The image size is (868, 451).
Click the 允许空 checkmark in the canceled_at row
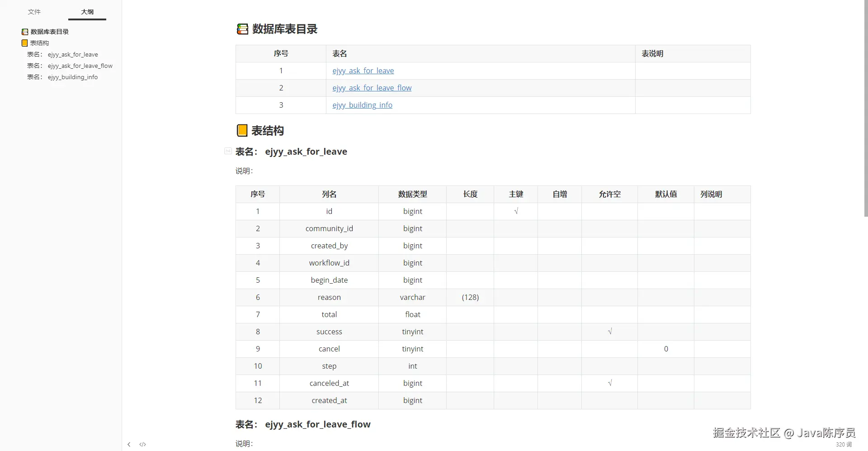[x=609, y=383]
